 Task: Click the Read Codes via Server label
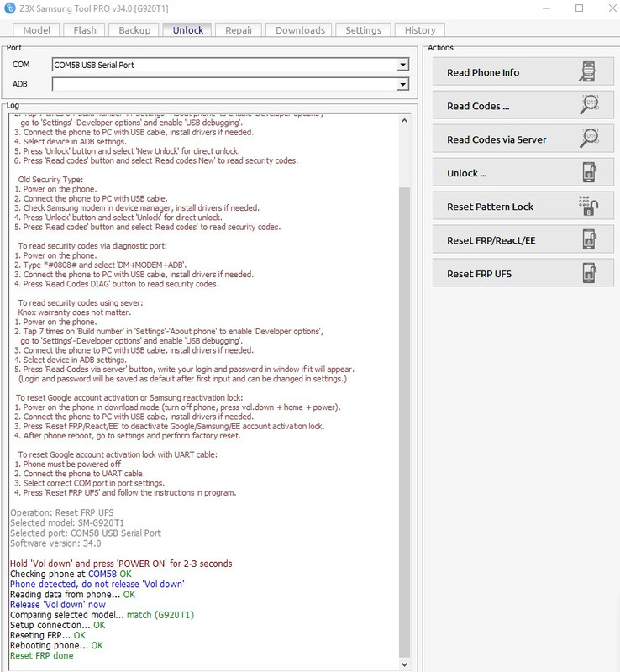pos(497,139)
